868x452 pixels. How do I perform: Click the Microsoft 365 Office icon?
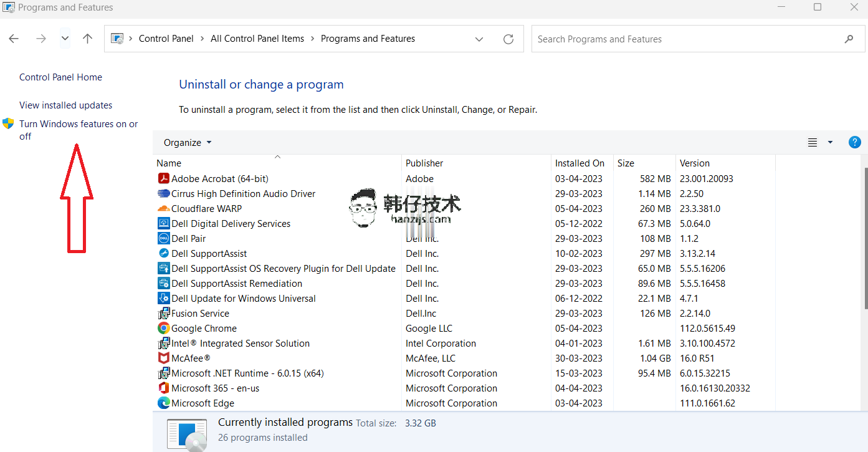pos(164,388)
